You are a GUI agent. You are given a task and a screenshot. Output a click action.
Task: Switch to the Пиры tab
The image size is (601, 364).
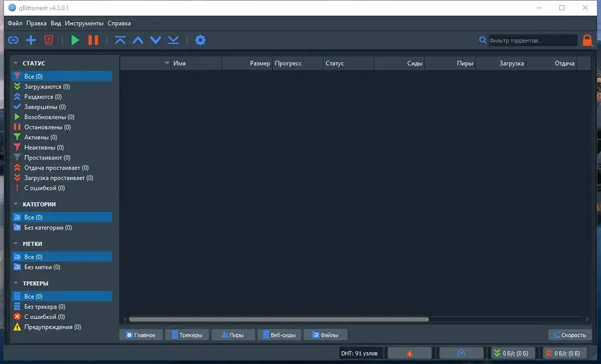(233, 335)
